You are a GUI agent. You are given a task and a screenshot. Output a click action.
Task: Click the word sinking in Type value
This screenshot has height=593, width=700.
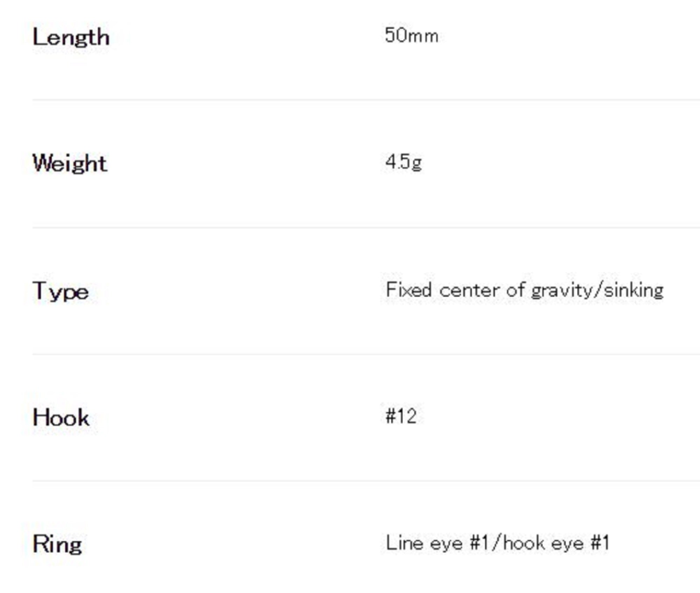tap(634, 291)
